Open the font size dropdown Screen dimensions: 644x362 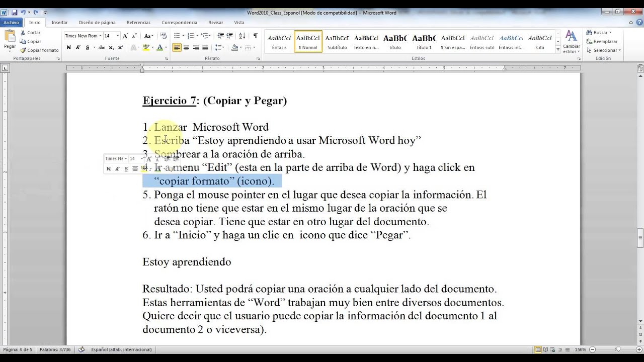click(118, 36)
